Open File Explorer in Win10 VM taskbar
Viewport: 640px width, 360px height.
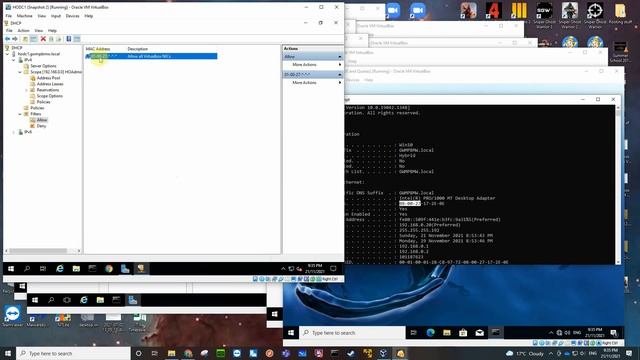[447, 333]
